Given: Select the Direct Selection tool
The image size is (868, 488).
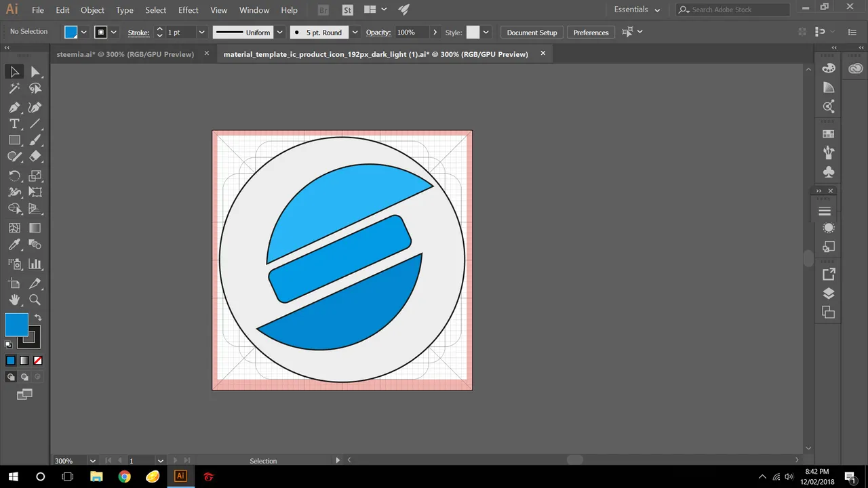Looking at the screenshot, I should [x=35, y=72].
